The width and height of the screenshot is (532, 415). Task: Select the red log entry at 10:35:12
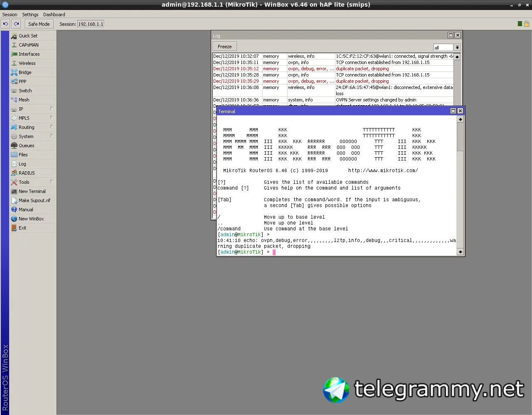click(333, 69)
